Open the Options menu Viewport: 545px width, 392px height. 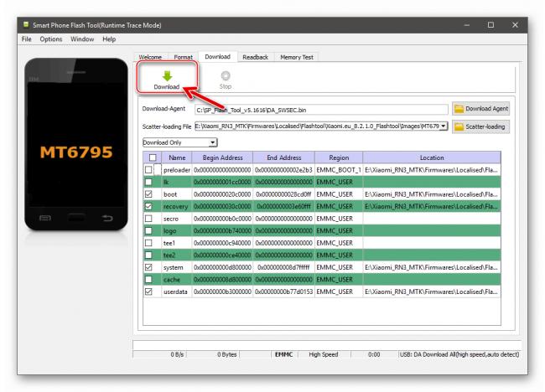[51, 39]
